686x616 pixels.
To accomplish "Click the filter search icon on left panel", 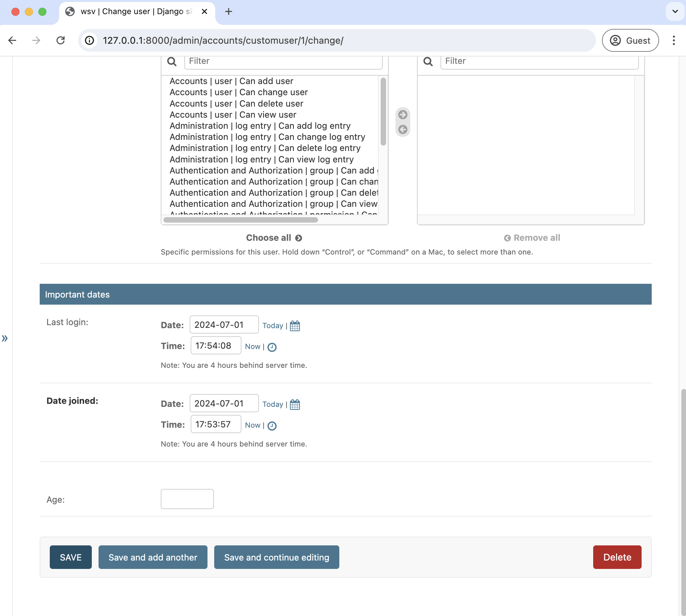I will (x=173, y=61).
